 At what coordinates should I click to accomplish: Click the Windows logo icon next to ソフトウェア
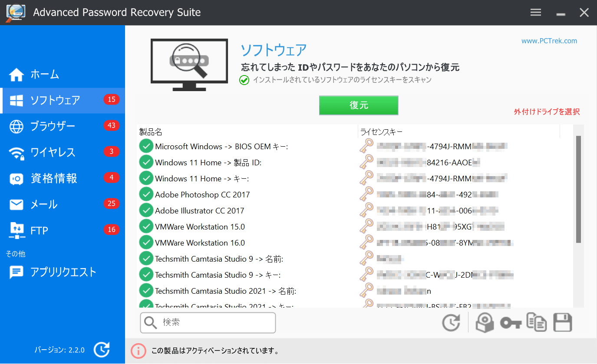tap(16, 101)
